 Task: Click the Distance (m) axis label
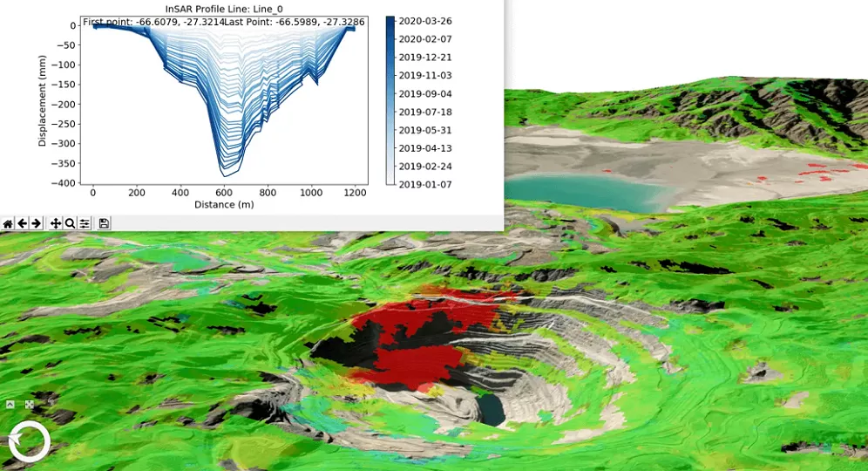(x=224, y=204)
